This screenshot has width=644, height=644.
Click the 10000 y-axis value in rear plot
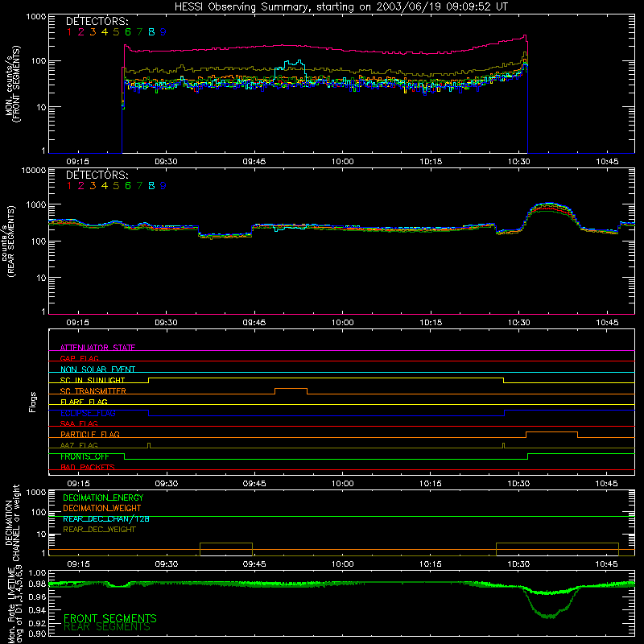pos(34,170)
